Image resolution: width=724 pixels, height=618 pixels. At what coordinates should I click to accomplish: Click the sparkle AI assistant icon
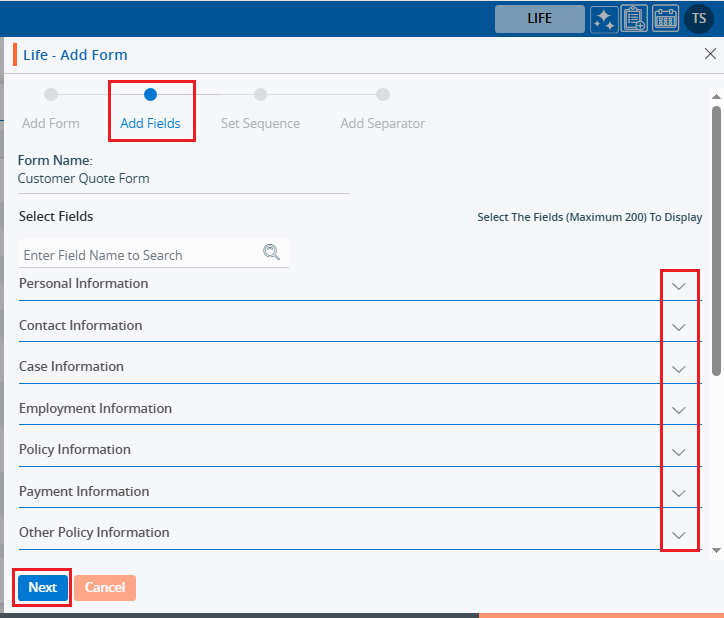[604, 19]
